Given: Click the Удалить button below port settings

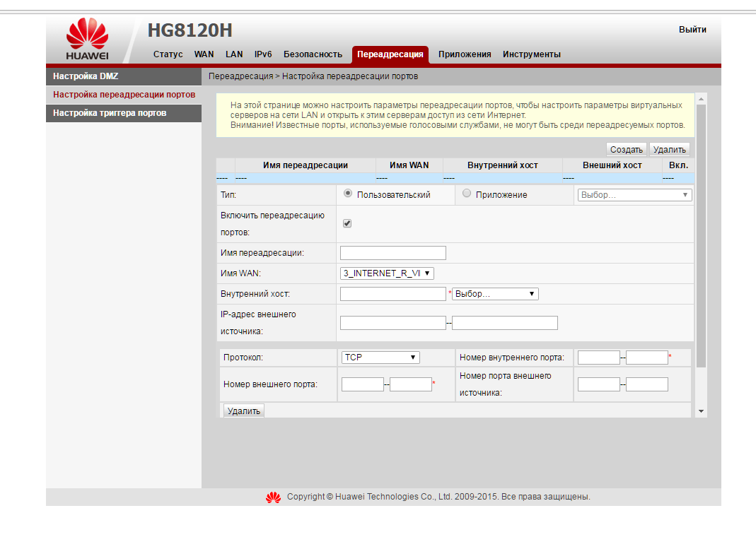Looking at the screenshot, I should pyautogui.click(x=243, y=411).
